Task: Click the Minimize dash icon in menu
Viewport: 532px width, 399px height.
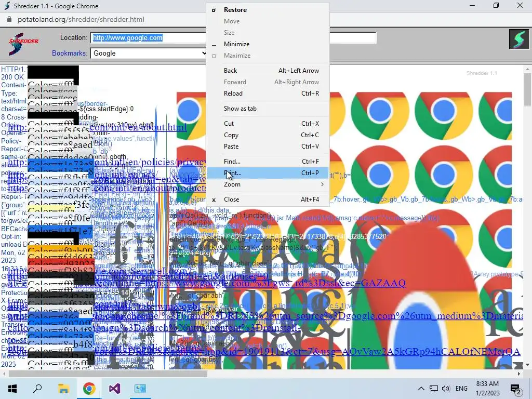Action: click(x=214, y=45)
